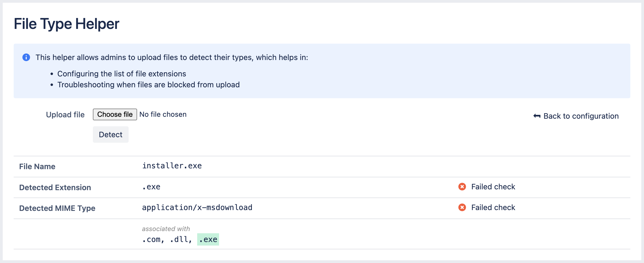Click the installer.exe file name value
This screenshot has width=644, height=263.
pos(172,166)
